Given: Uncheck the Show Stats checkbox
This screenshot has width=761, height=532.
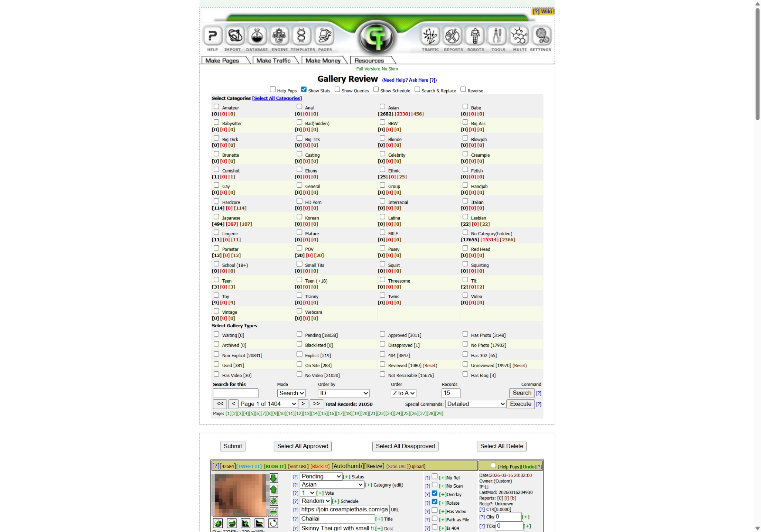Looking at the screenshot, I should pyautogui.click(x=304, y=89).
